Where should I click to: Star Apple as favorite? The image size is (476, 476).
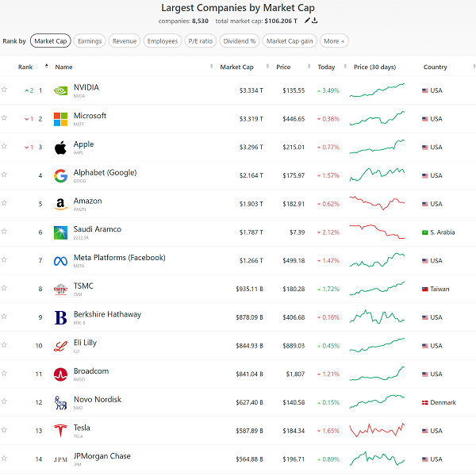(x=4, y=146)
